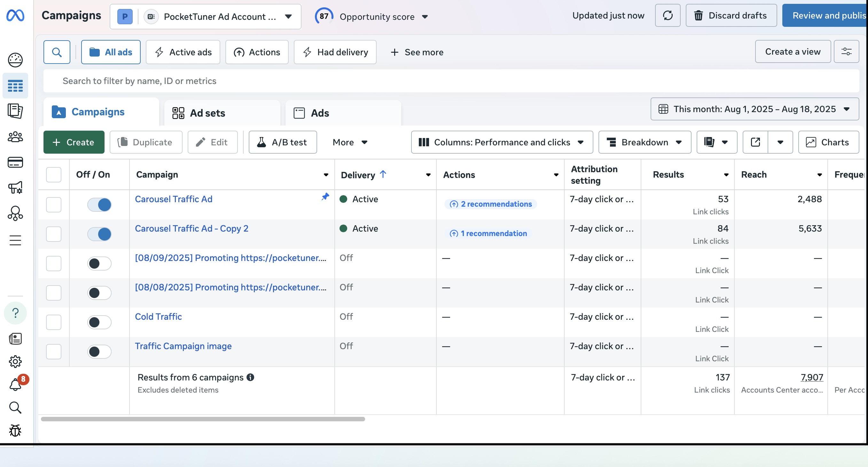The width and height of the screenshot is (868, 467).
Task: Switch to the Ad sets tab
Action: point(207,113)
